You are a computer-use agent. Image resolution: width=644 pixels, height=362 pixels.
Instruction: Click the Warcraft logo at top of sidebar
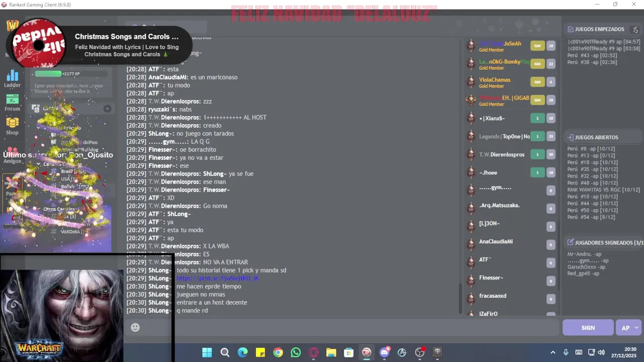click(x=13, y=25)
